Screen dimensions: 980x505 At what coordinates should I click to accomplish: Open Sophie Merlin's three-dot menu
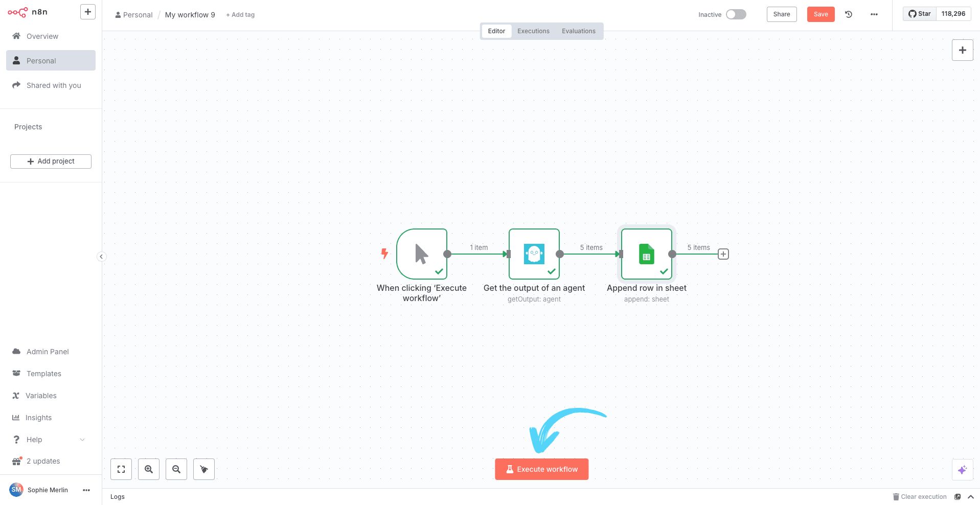(86, 490)
